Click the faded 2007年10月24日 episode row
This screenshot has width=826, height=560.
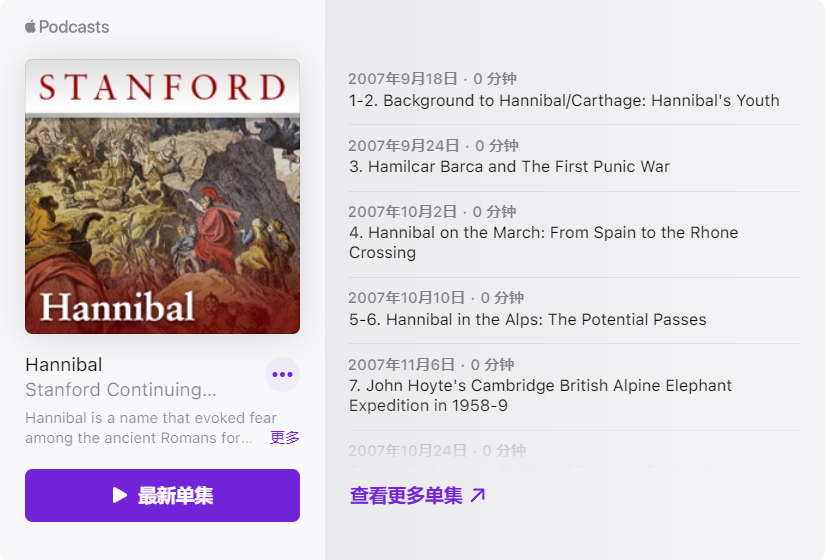[437, 451]
